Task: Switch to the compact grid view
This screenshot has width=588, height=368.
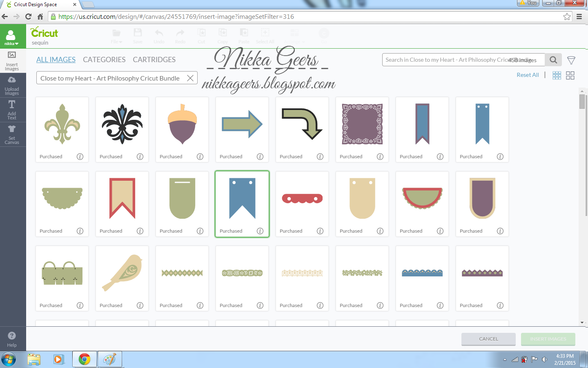Action: pyautogui.click(x=557, y=75)
